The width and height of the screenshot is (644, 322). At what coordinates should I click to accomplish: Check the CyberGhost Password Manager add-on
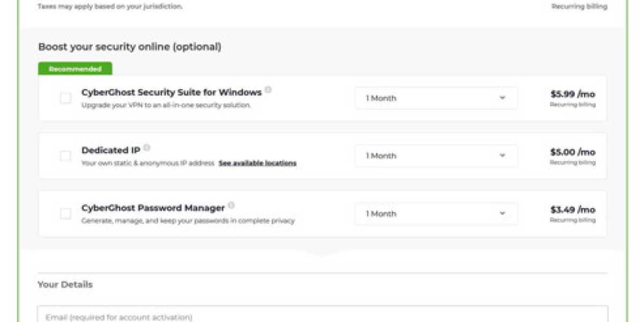click(65, 214)
